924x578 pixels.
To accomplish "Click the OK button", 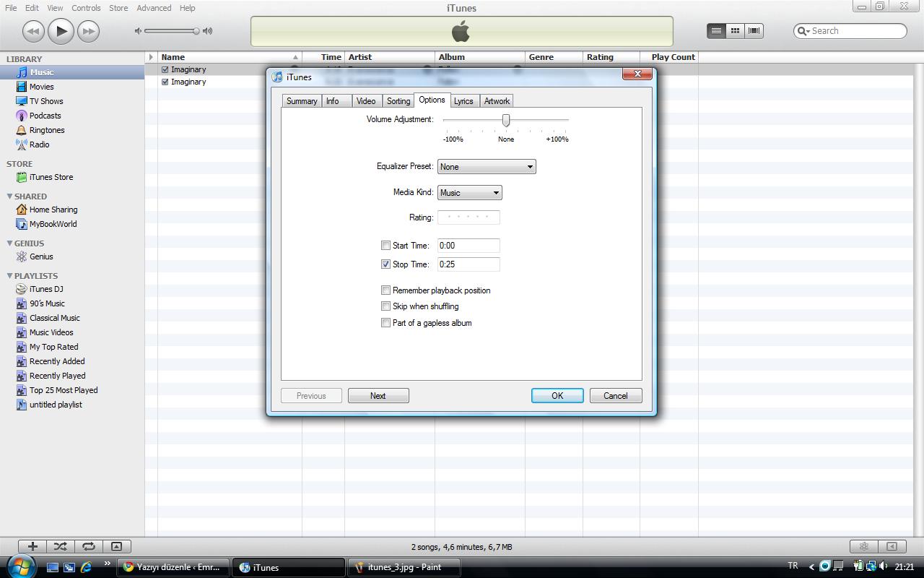I will click(x=557, y=396).
